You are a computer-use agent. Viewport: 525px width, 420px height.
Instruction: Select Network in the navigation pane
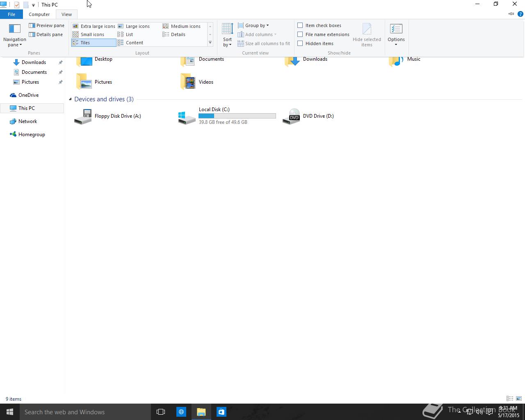pos(27,121)
